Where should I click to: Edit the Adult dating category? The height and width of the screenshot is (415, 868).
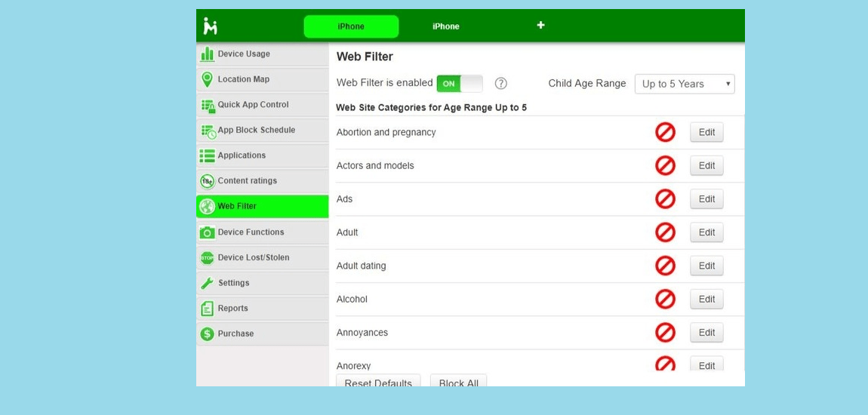click(x=706, y=266)
